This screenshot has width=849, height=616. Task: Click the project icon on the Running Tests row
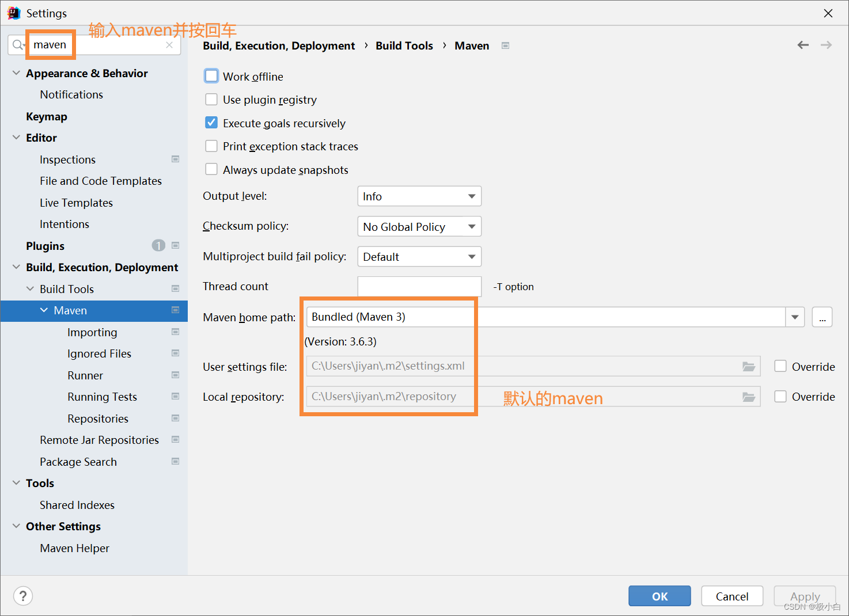click(x=175, y=396)
